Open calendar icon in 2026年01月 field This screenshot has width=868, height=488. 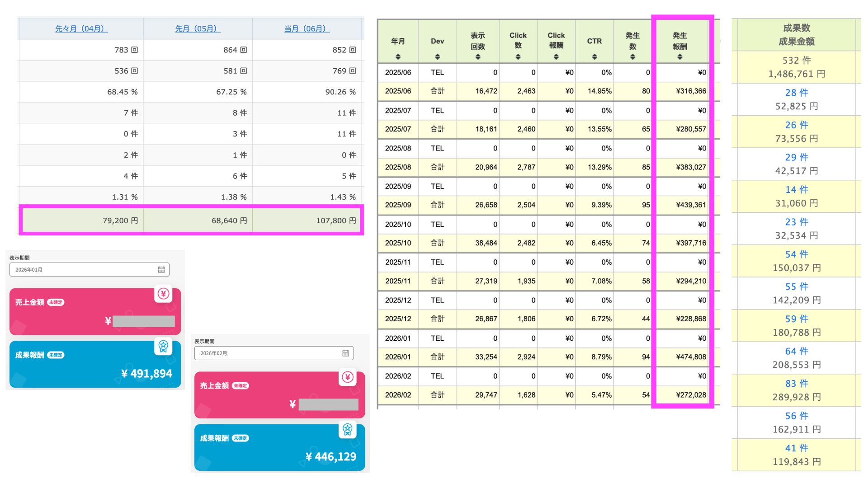click(x=161, y=270)
